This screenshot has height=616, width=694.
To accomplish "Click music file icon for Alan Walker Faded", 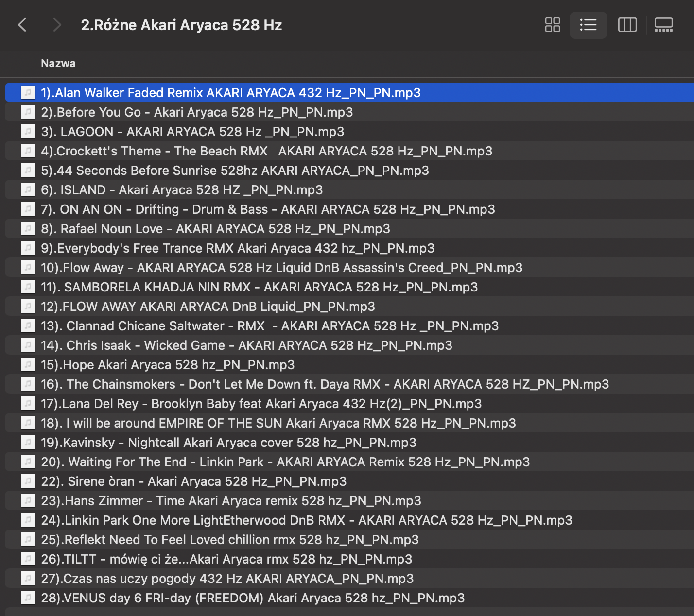I will (x=28, y=92).
